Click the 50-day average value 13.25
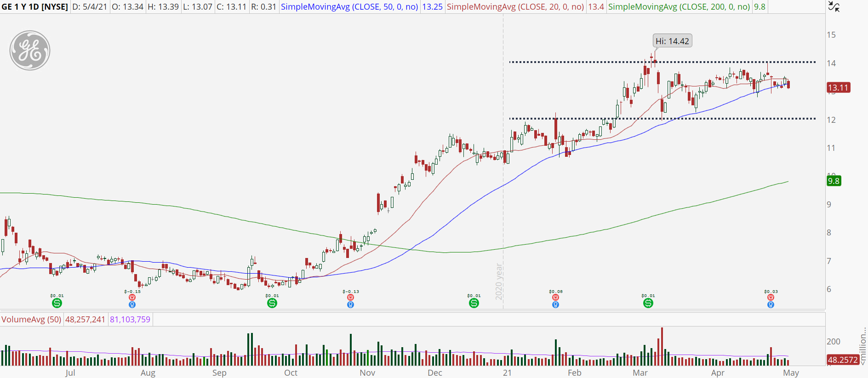Image resolution: width=868 pixels, height=378 pixels. [x=433, y=7]
